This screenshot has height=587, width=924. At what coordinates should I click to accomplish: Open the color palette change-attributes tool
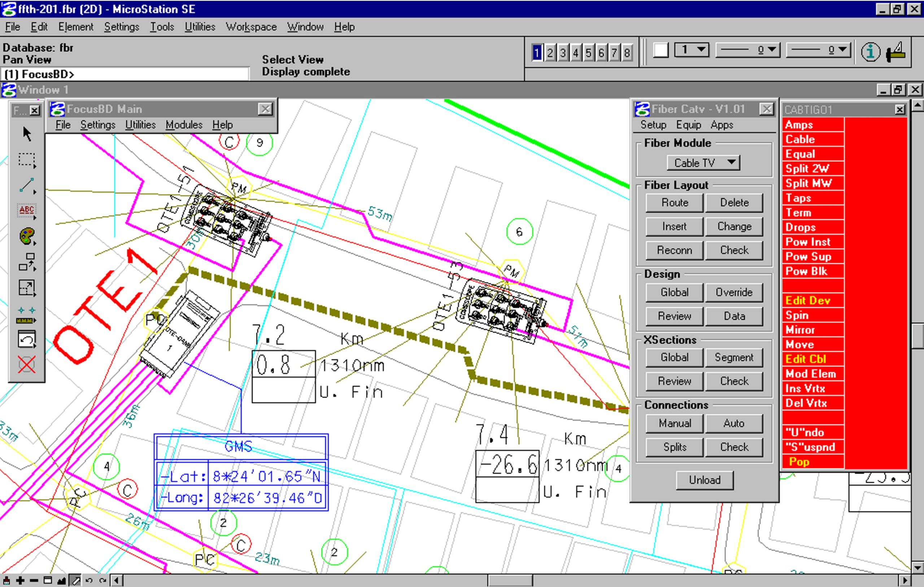click(26, 236)
